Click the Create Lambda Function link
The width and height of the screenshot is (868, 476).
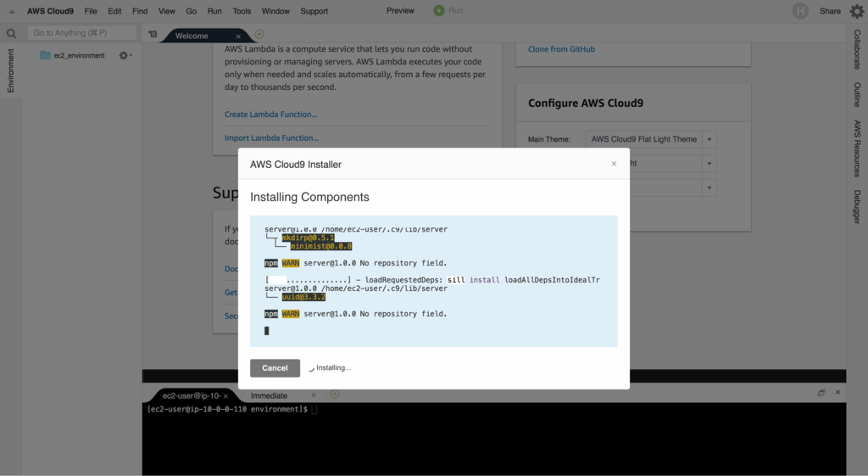tap(270, 115)
